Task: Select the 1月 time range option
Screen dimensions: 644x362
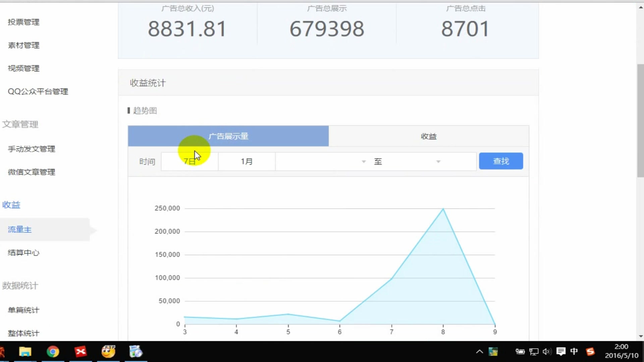Action: (247, 162)
